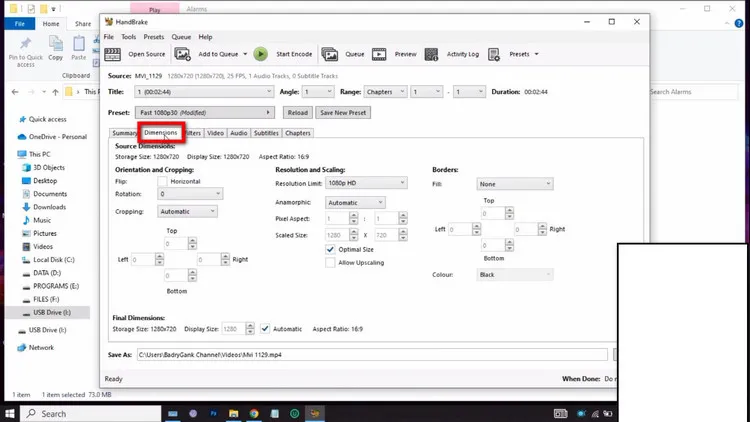
Task: Open the Add to Queue dropdown arrow
Action: pos(245,54)
